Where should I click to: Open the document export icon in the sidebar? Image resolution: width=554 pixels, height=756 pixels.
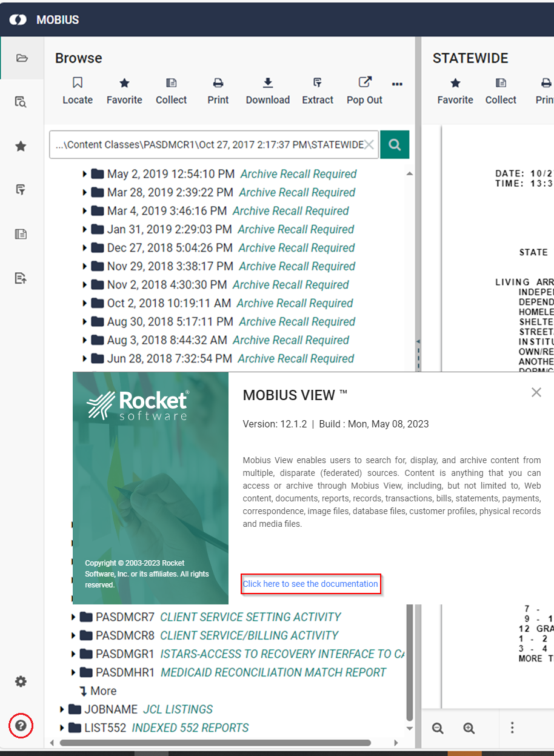coord(21,278)
